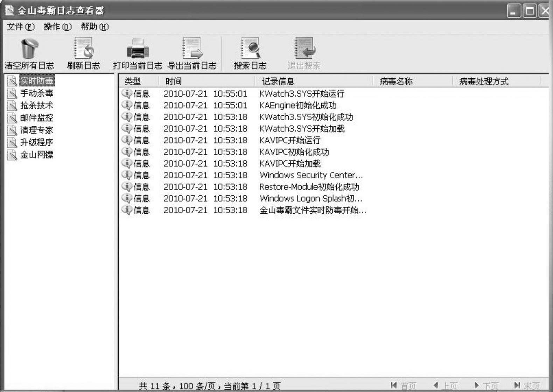Image resolution: width=553 pixels, height=392 pixels.
Task: Click the info icon on KWatch3.SYS开始加载 row
Action: pos(127,128)
